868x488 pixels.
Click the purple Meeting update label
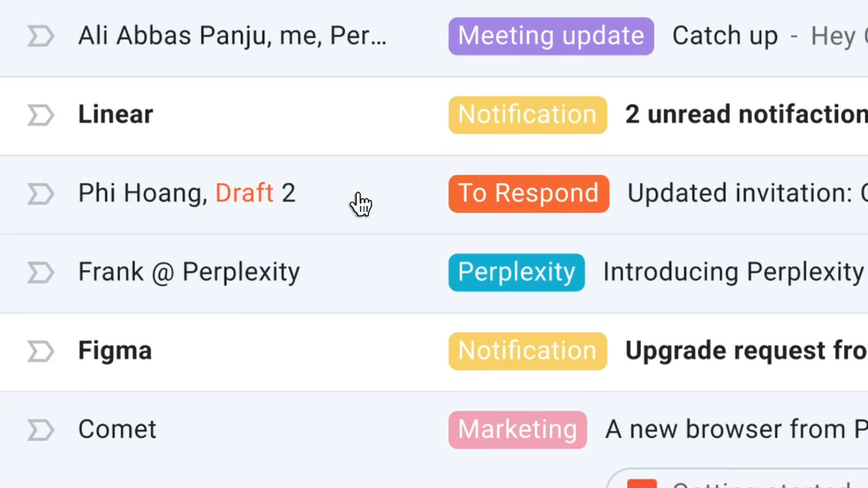coord(551,36)
